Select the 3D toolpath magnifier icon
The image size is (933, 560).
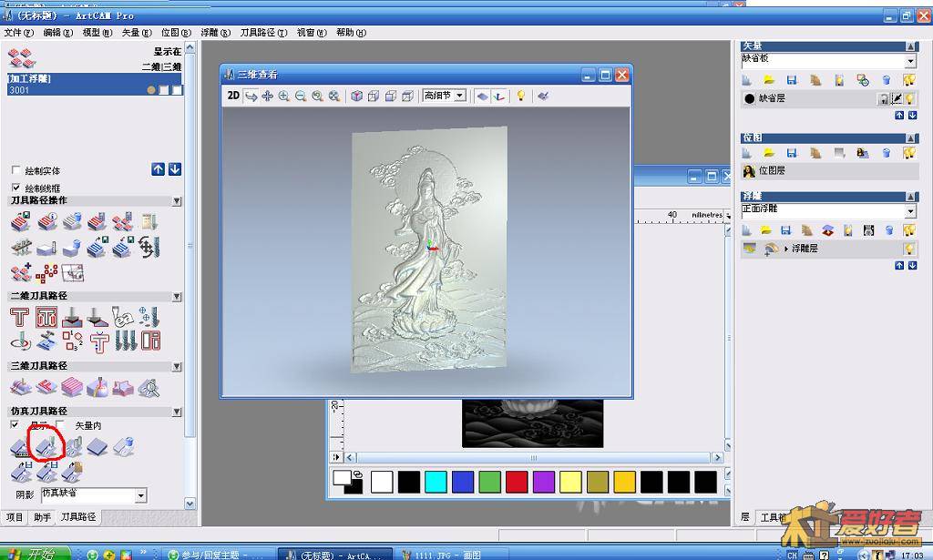pos(149,388)
